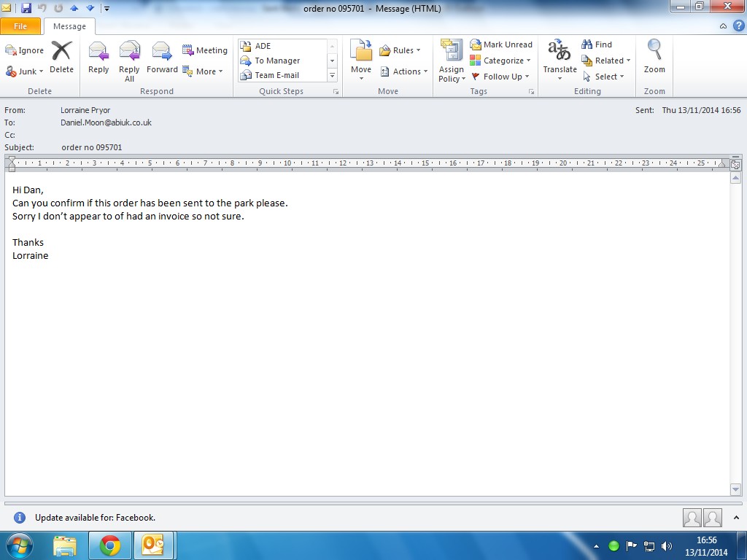This screenshot has height=560, width=747.
Task: Open the Junk dropdown
Action: point(24,71)
